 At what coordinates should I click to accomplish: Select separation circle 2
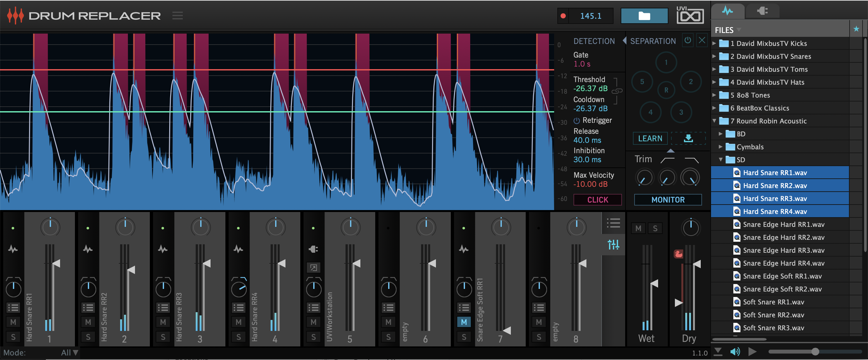[691, 81]
